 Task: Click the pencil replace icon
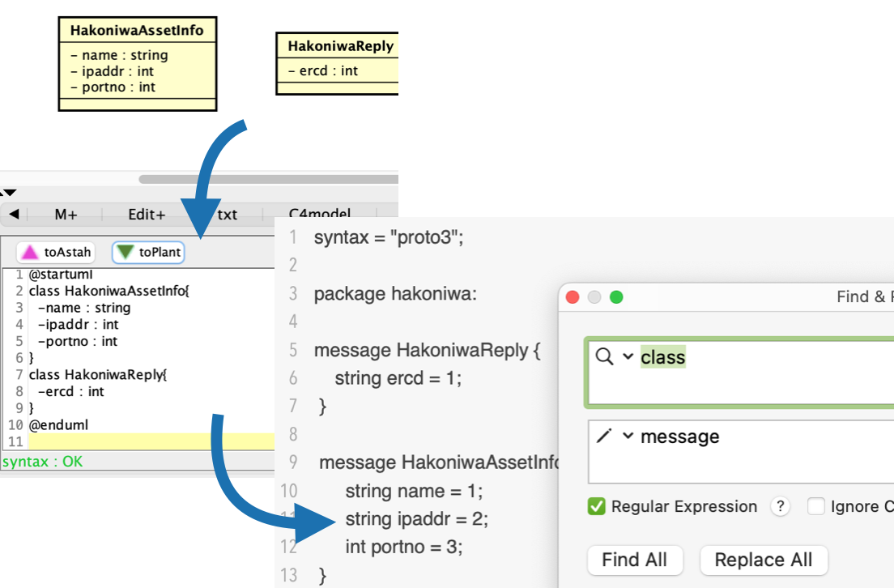(x=604, y=437)
